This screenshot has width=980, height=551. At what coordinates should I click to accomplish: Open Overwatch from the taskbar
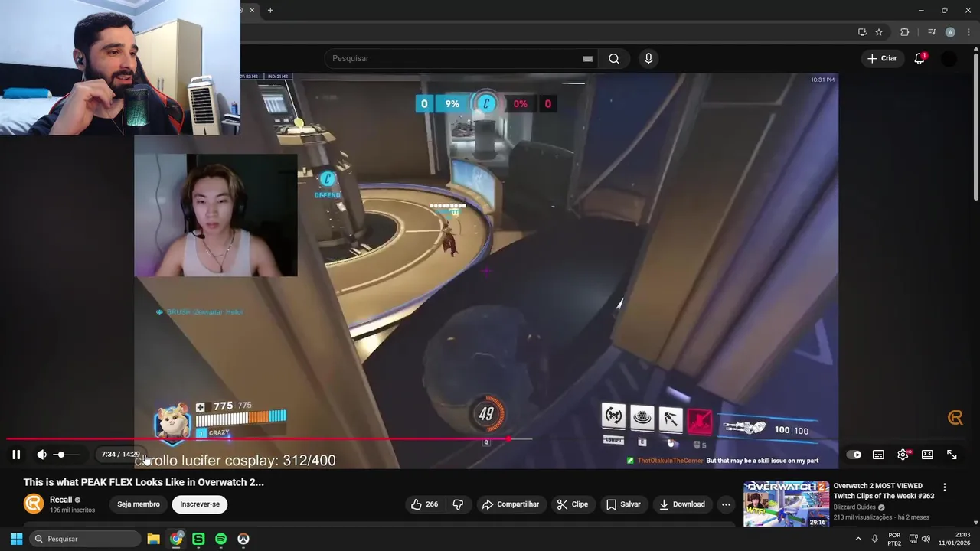tap(243, 539)
